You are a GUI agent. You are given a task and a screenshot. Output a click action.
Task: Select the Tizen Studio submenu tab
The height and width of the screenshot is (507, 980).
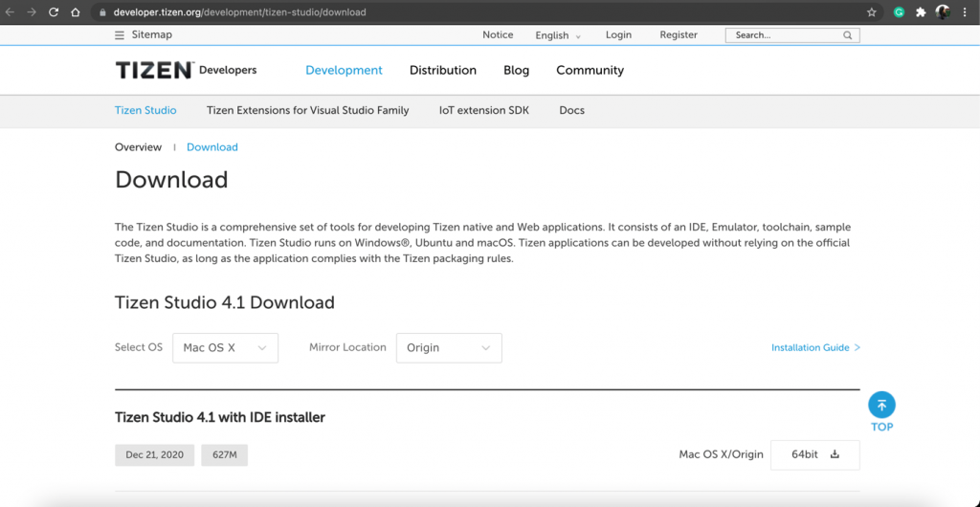click(145, 111)
